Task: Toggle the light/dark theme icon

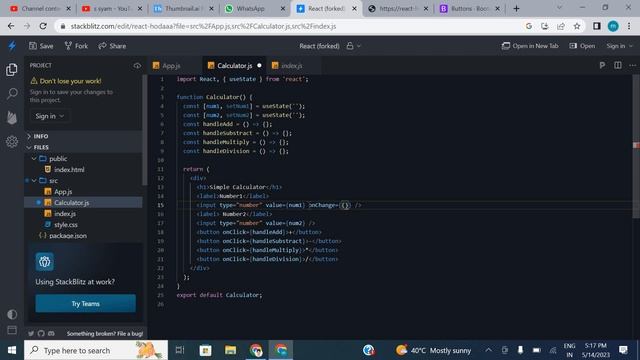Action: point(12,314)
